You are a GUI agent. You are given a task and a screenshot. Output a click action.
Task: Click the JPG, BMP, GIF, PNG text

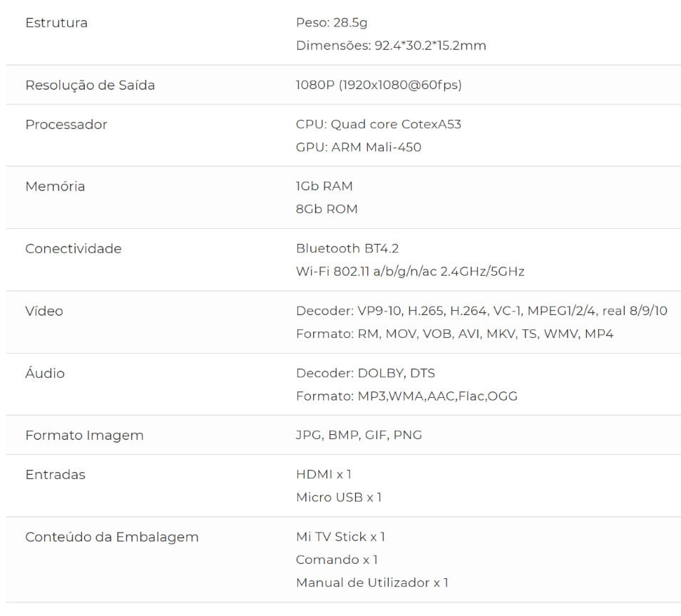coord(359,435)
